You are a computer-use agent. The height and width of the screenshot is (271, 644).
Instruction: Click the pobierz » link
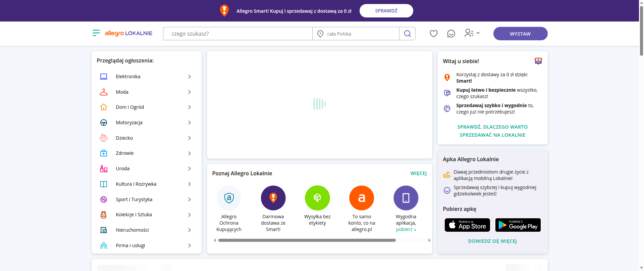pyautogui.click(x=406, y=229)
